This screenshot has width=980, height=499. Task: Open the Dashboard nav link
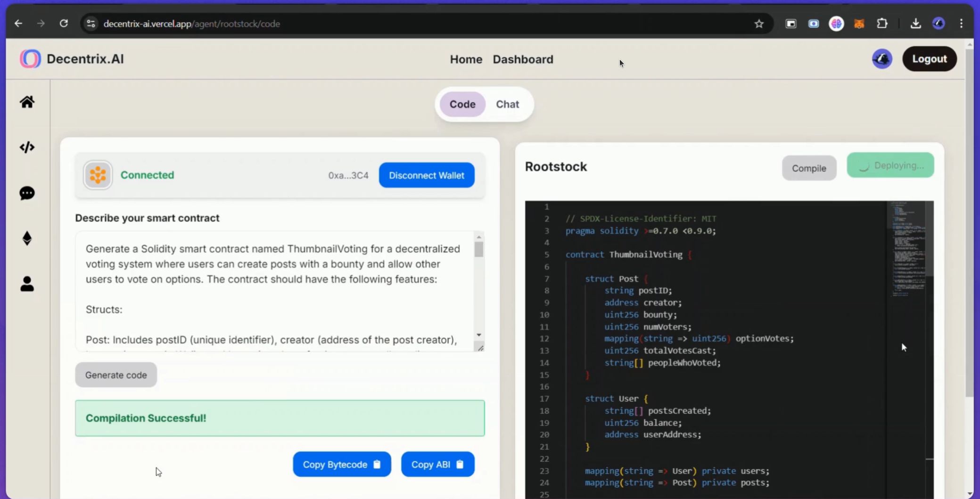[523, 59]
